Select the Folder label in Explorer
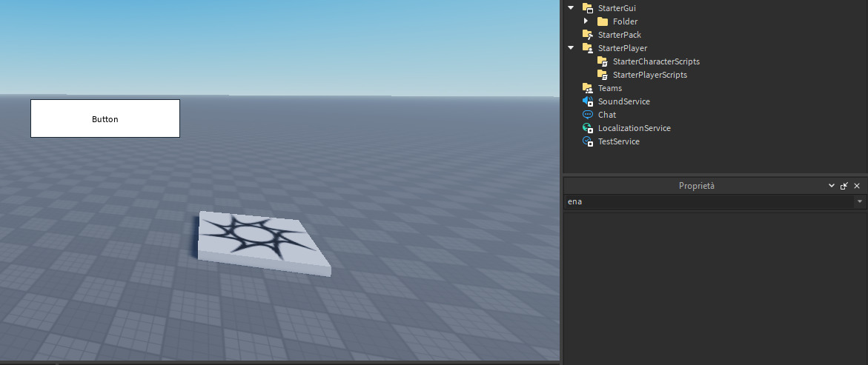 625,21
